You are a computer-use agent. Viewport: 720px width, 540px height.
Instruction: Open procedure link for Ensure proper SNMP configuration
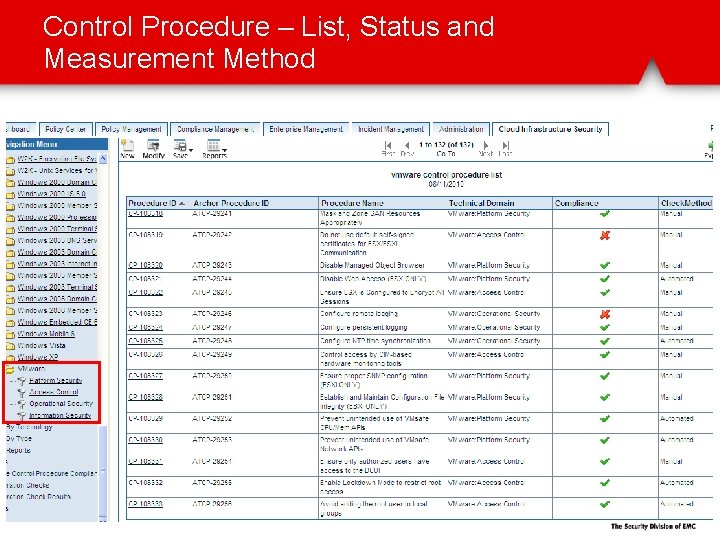(x=145, y=376)
